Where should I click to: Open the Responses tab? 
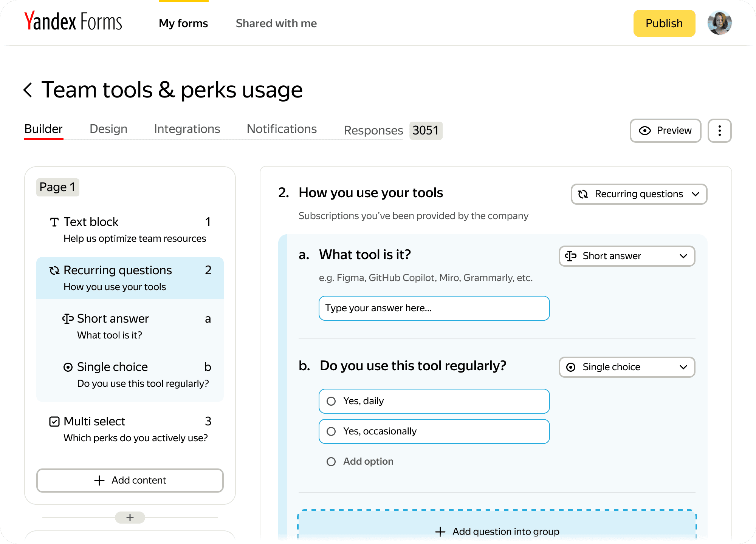(373, 130)
